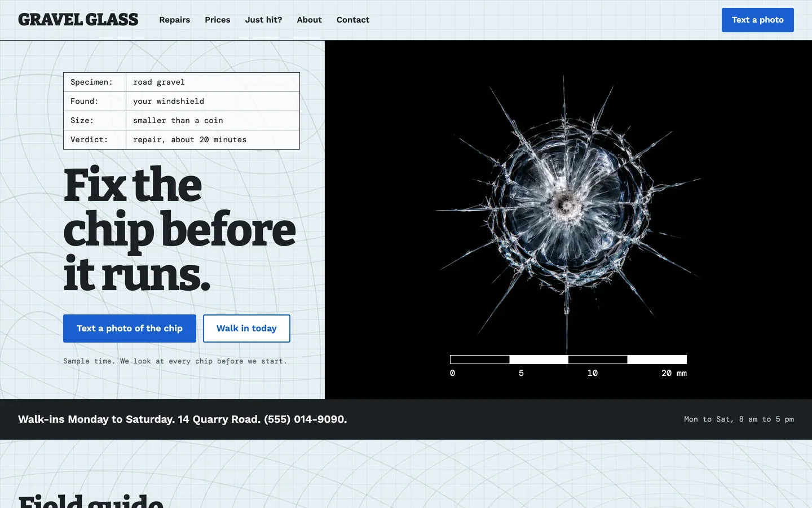Screen dimensions: 812x508
Task: Open the Contact link in the navigation
Action: click(353, 20)
